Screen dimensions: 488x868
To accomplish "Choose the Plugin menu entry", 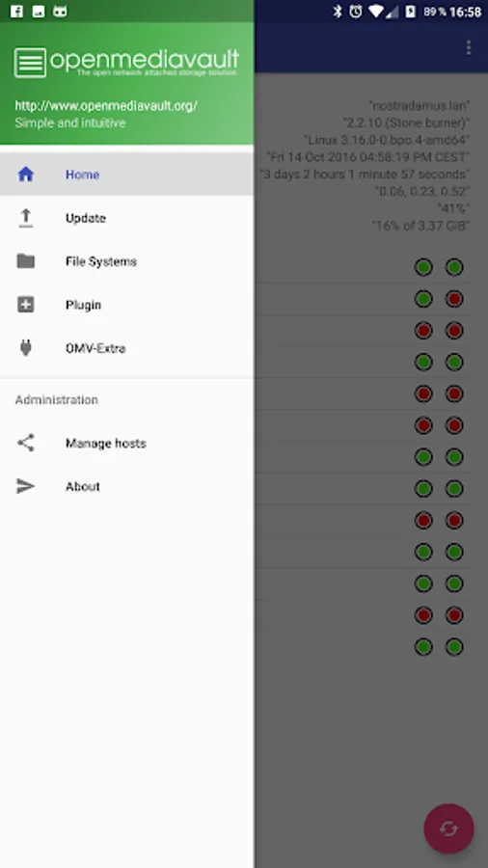I will pos(126,305).
